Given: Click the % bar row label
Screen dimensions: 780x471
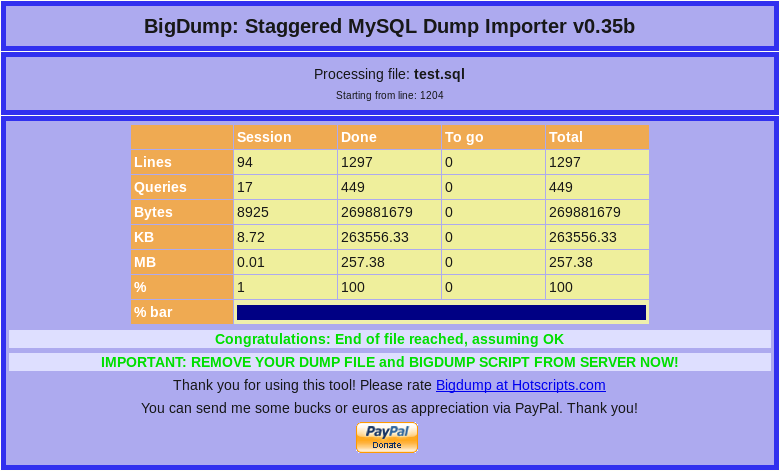Looking at the screenshot, I should point(153,312).
